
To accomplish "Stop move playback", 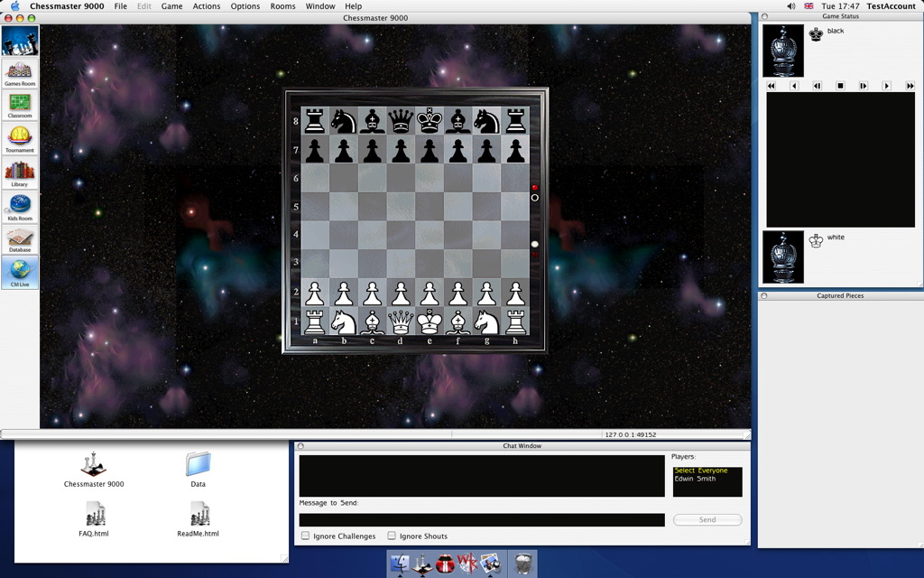I will [840, 86].
